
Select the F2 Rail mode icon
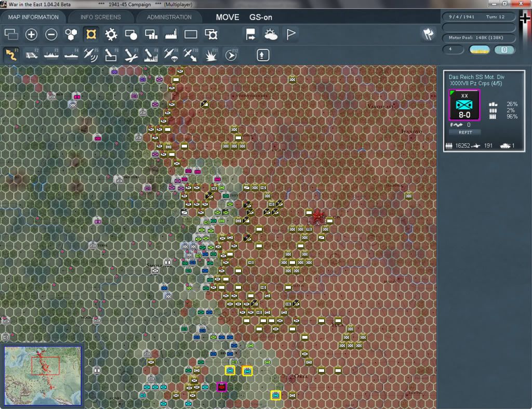tap(32, 55)
